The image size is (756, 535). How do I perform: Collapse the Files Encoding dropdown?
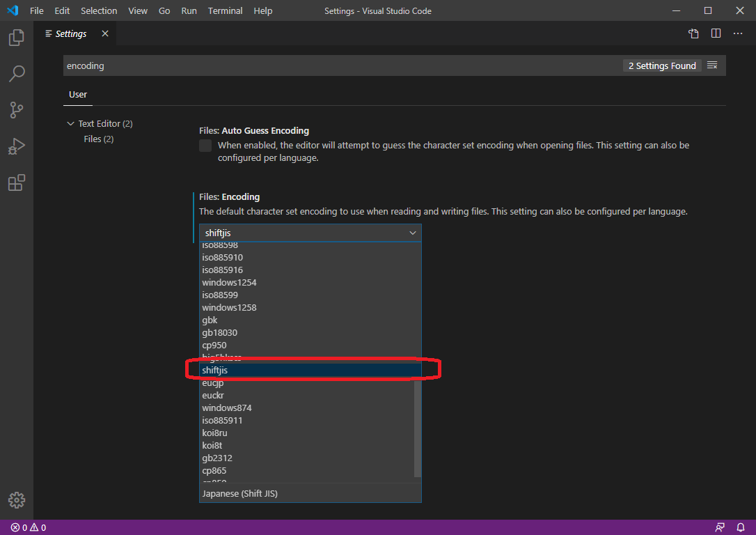[413, 233]
